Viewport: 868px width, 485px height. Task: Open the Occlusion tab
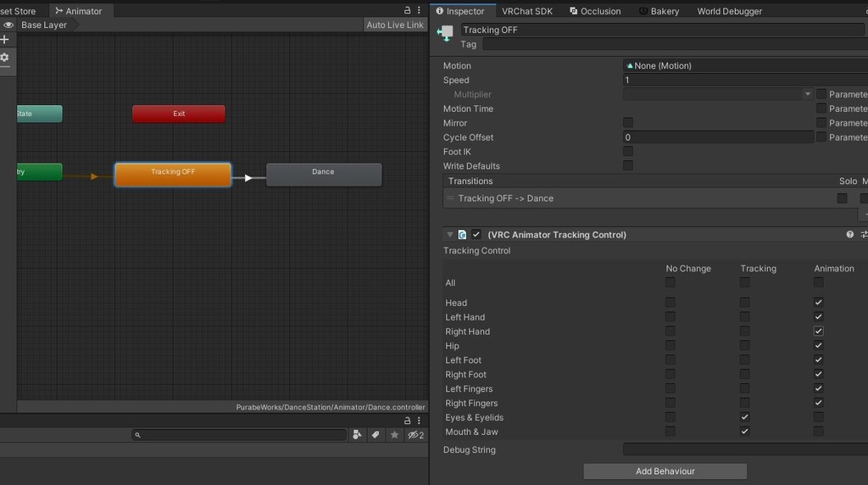coord(595,11)
